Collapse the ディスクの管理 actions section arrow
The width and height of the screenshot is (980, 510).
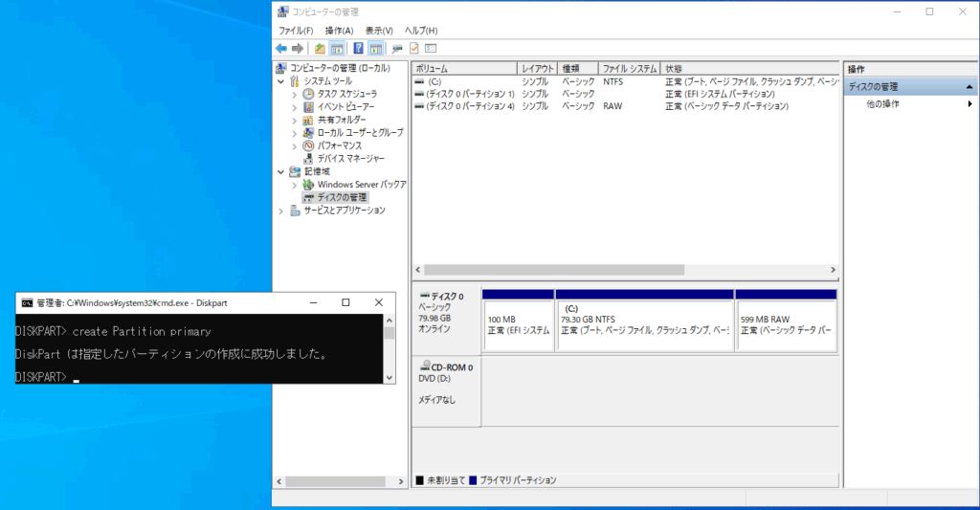969,87
